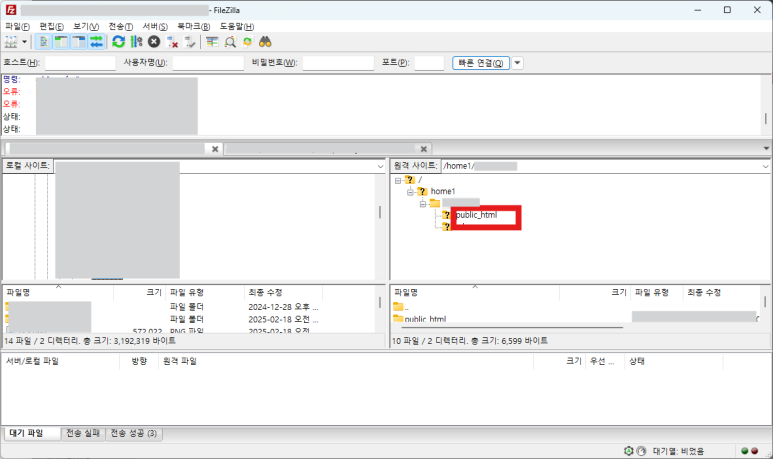
Task: Sort remote files by 최종 수정 column
Action: coord(722,292)
